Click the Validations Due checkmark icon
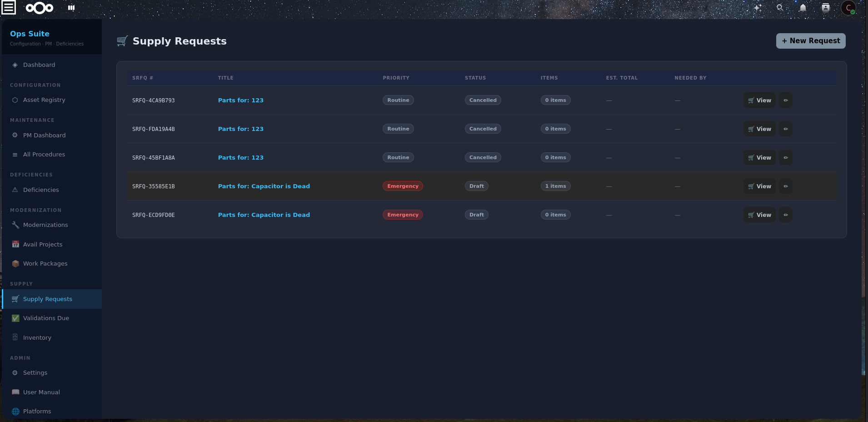 click(x=15, y=318)
